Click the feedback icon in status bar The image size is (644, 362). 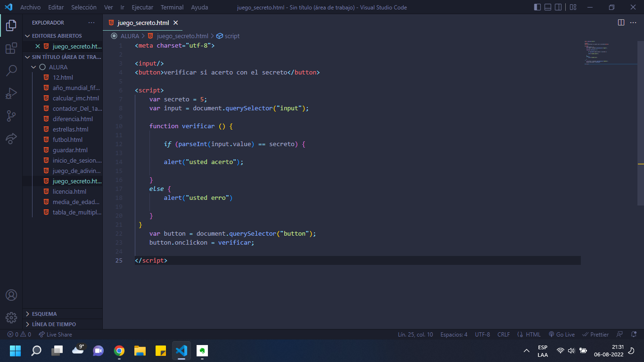tap(620, 335)
